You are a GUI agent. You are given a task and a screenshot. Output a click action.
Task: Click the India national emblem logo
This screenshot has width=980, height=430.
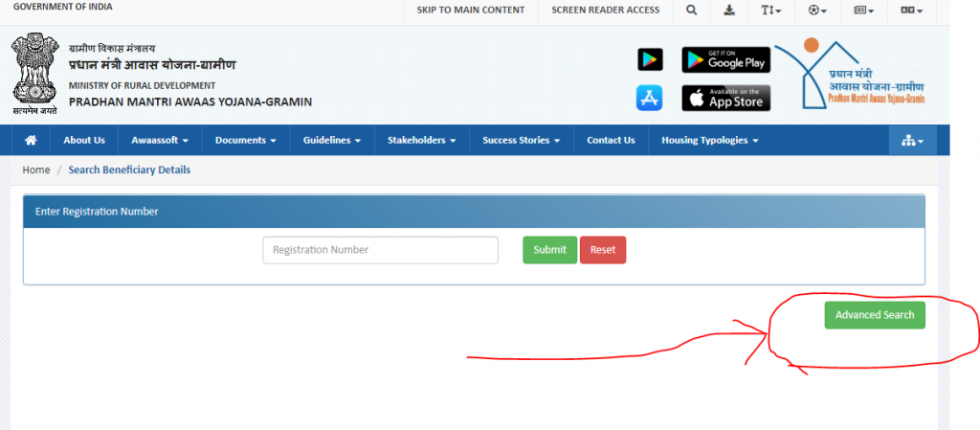click(x=34, y=75)
